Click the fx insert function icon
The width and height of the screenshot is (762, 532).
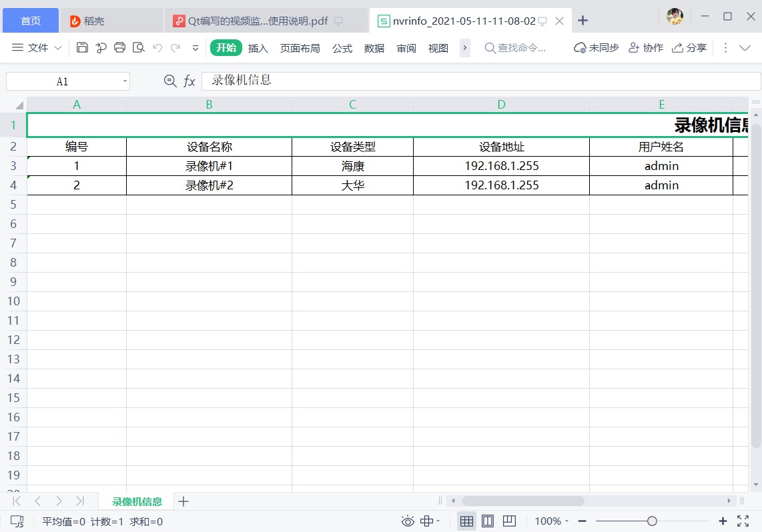click(x=189, y=81)
